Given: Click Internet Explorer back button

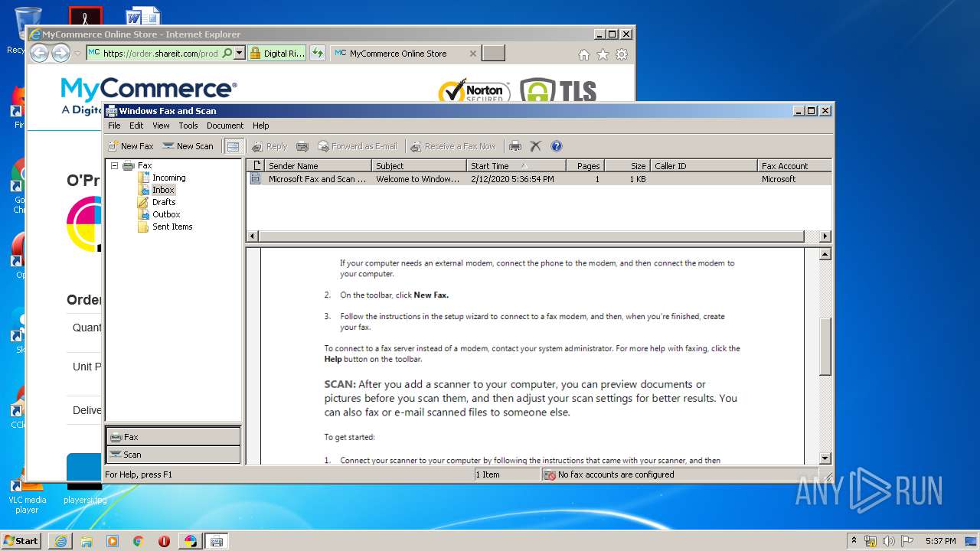Looking at the screenshot, I should tap(39, 53).
